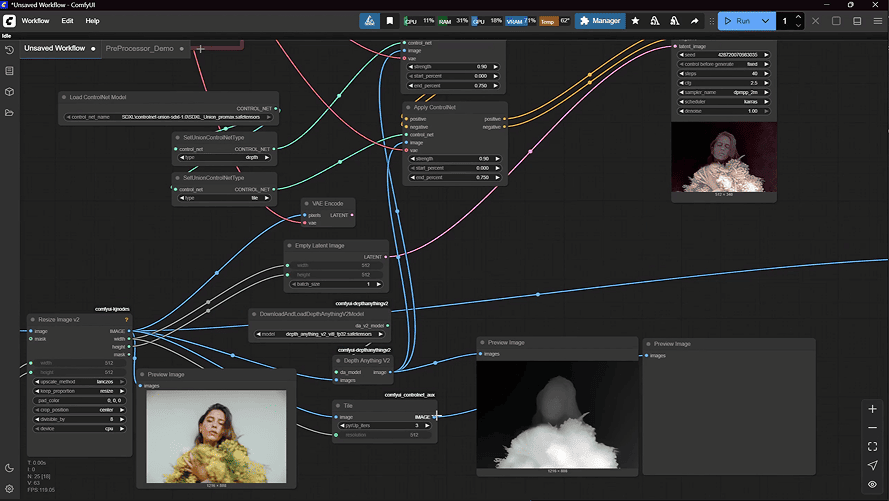Toggle dark theme moon icon
This screenshot has height=501, width=889.
point(9,467)
